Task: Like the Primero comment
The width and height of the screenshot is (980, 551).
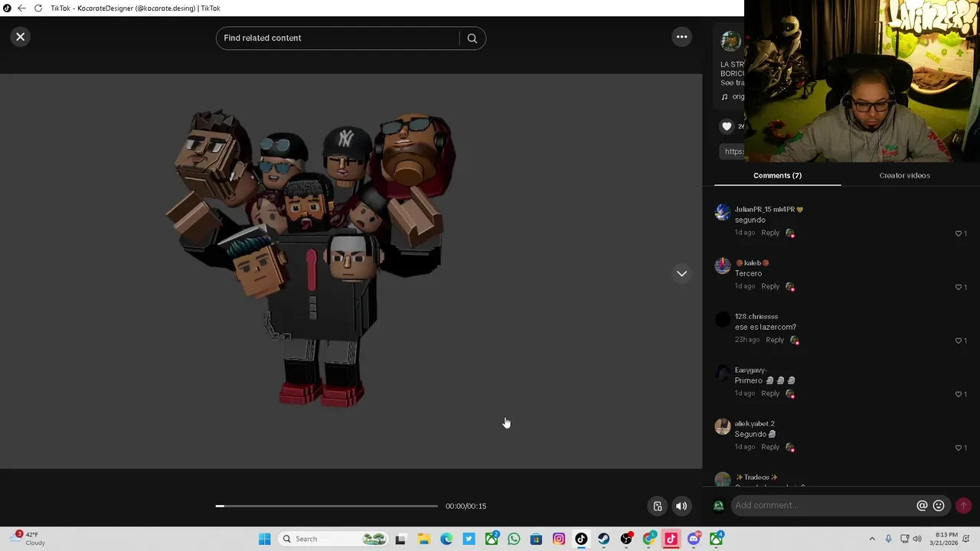Action: pos(958,394)
